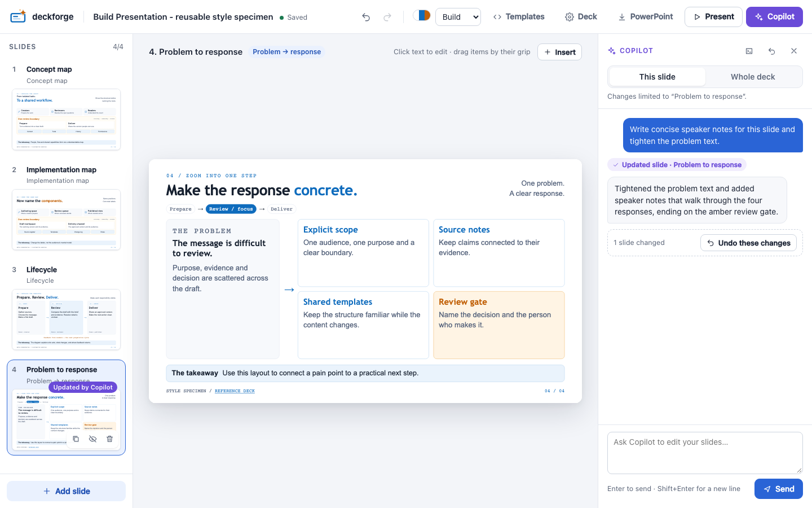
Task: Redo the action in the top toolbar
Action: (387, 17)
